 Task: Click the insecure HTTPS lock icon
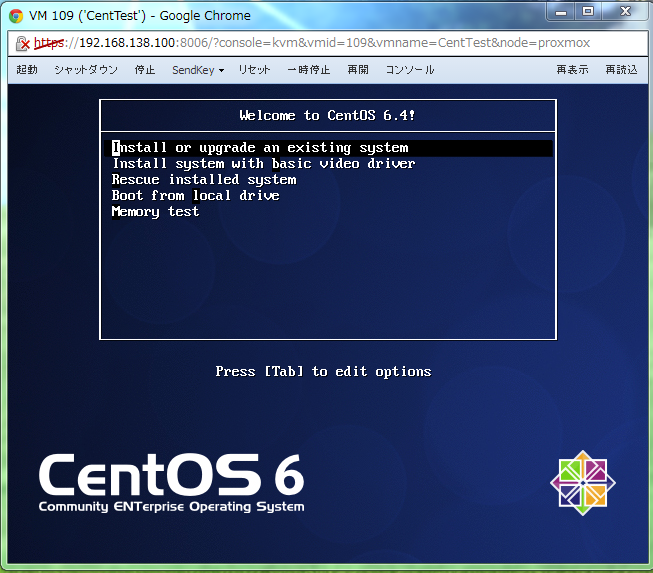[x=22, y=43]
